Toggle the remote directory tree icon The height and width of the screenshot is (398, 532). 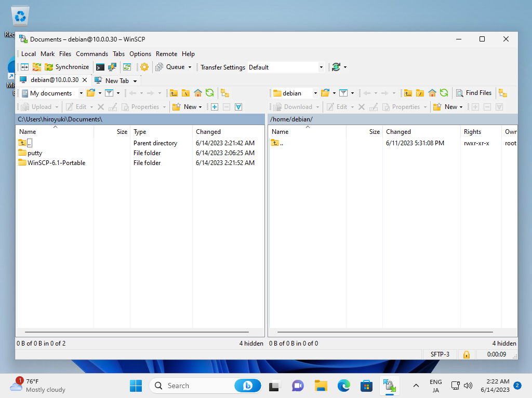503,93
